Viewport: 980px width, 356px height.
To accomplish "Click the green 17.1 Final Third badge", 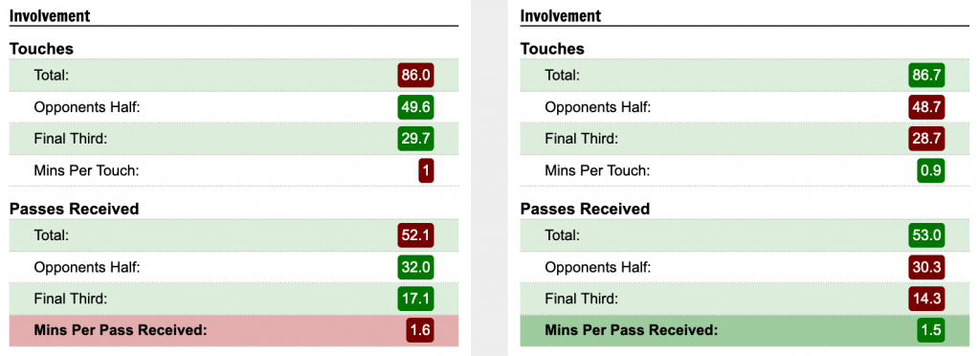I will click(x=415, y=299).
